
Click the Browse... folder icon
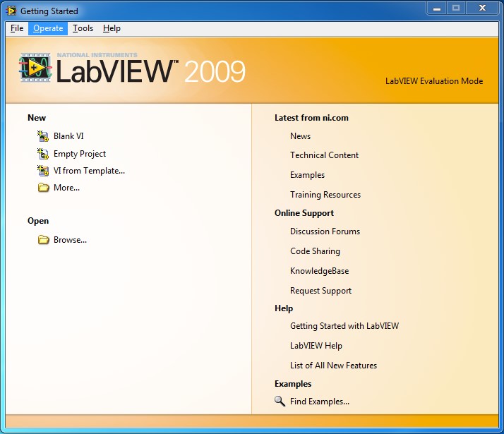[43, 240]
